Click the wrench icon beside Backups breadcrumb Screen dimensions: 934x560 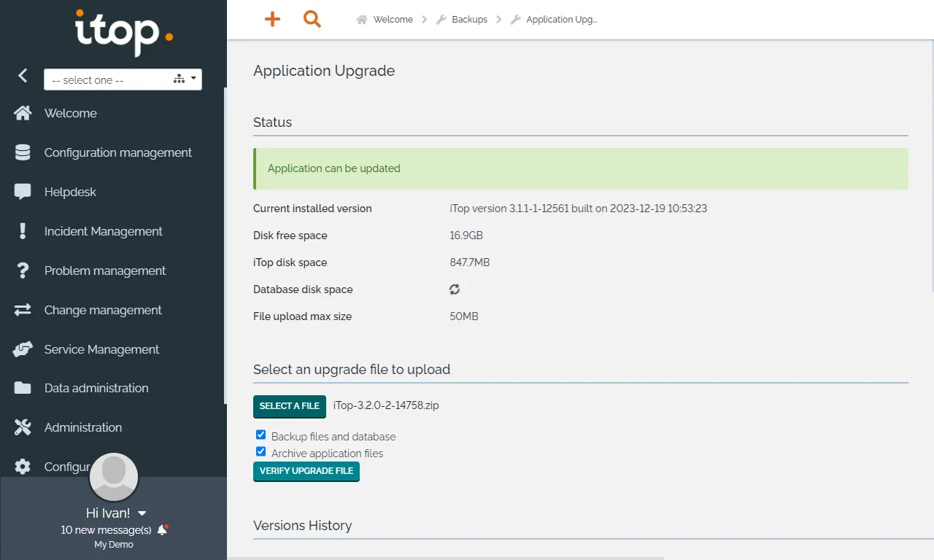(441, 20)
